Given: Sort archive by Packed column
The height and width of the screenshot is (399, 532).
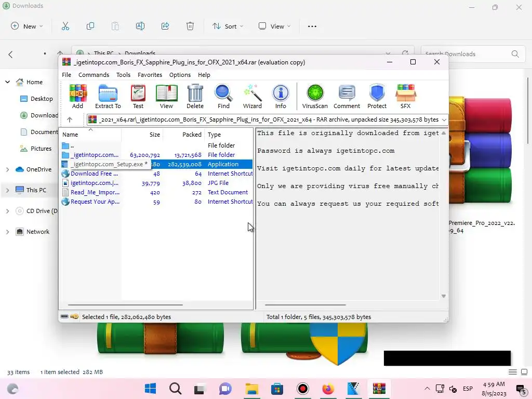Looking at the screenshot, I should pyautogui.click(x=183, y=135).
